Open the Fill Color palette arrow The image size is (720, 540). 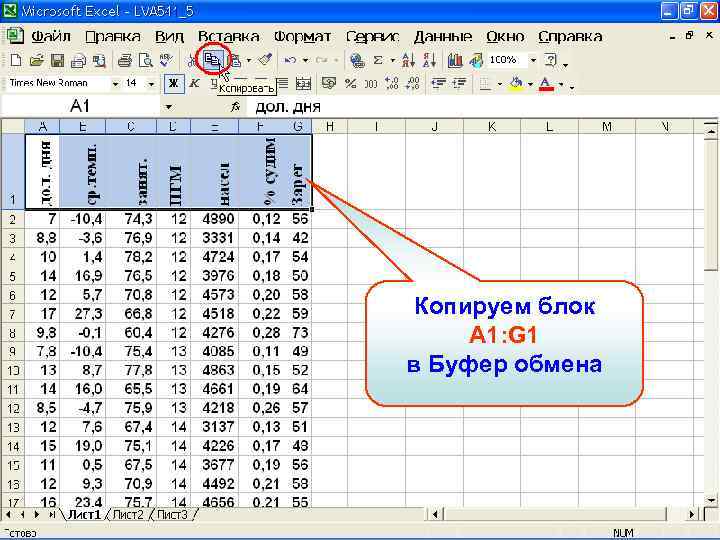(530, 84)
